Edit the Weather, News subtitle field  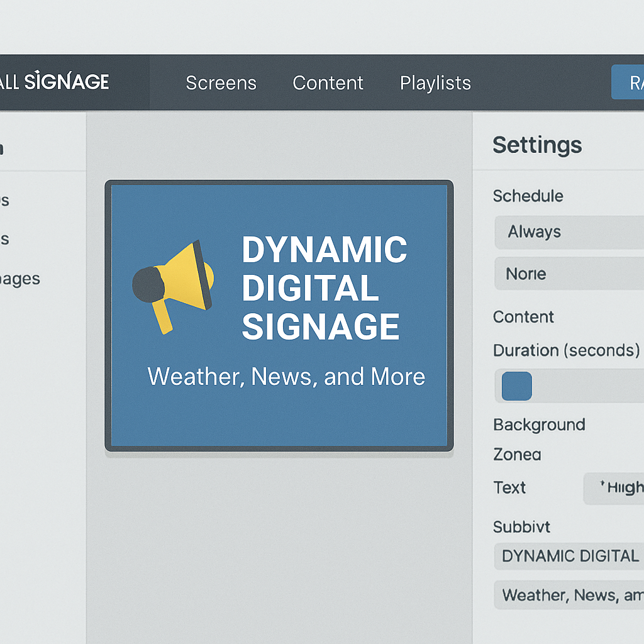click(569, 595)
